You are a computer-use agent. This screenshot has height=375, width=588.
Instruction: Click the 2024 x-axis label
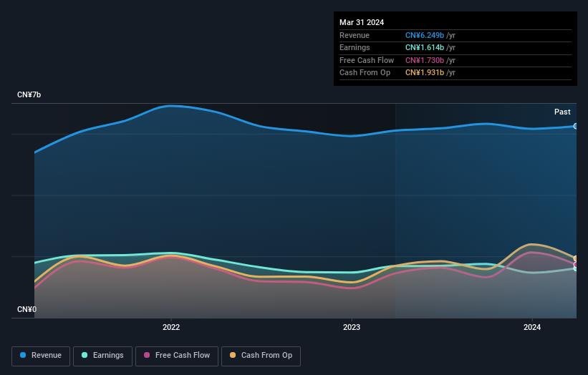[531, 327]
